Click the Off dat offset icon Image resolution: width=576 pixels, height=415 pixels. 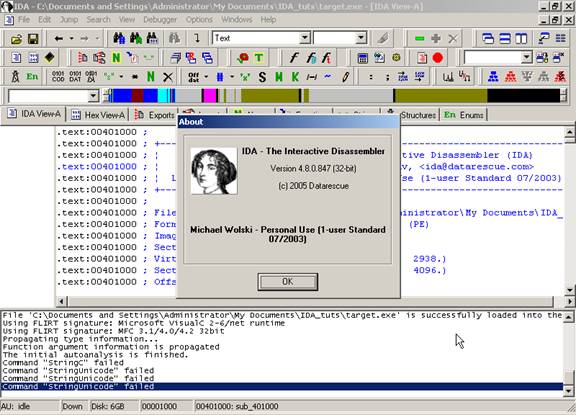coord(193,77)
